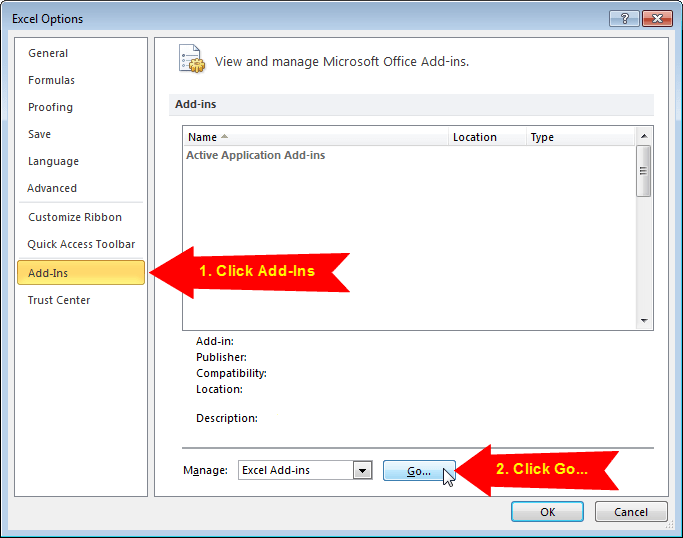This screenshot has height=538, width=683.
Task: Open the Quick Access Toolbar settings
Action: click(x=81, y=244)
